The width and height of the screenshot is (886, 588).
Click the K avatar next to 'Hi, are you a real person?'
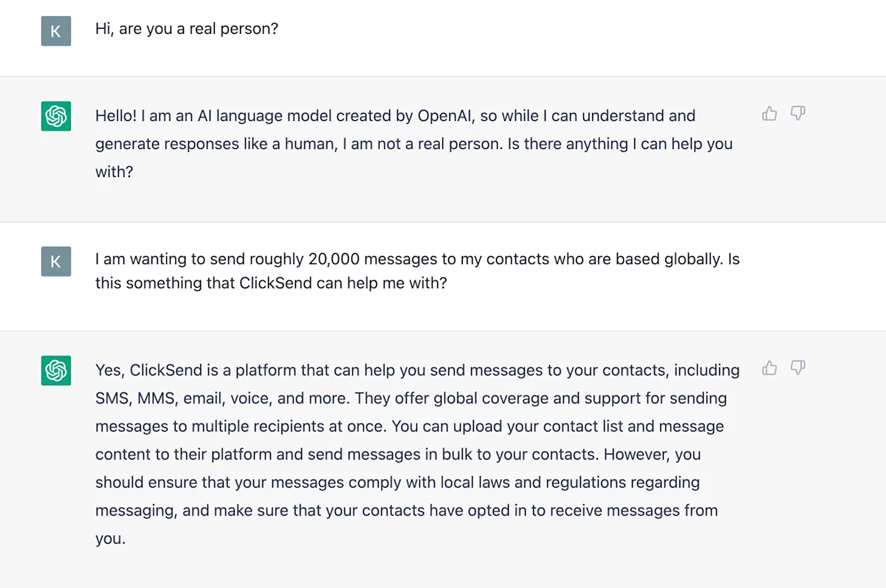(x=56, y=31)
